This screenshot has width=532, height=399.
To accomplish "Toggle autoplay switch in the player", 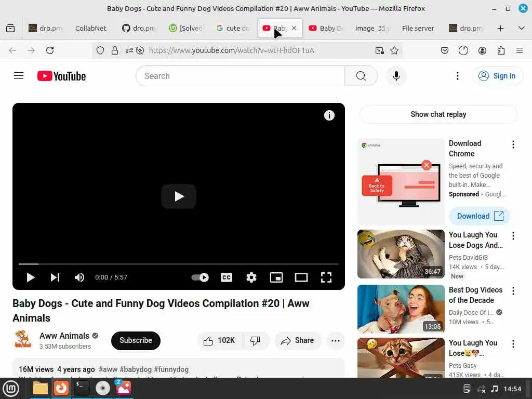I will pos(200,277).
